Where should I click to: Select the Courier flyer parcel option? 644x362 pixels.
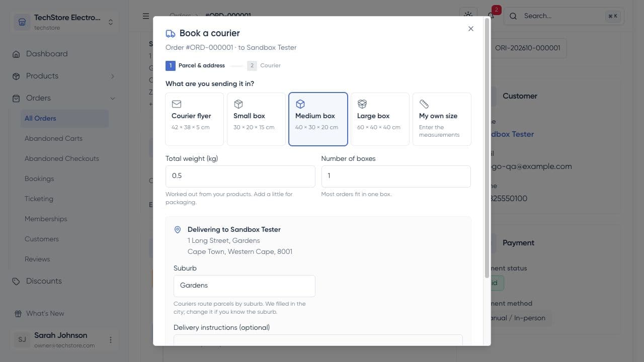click(194, 119)
